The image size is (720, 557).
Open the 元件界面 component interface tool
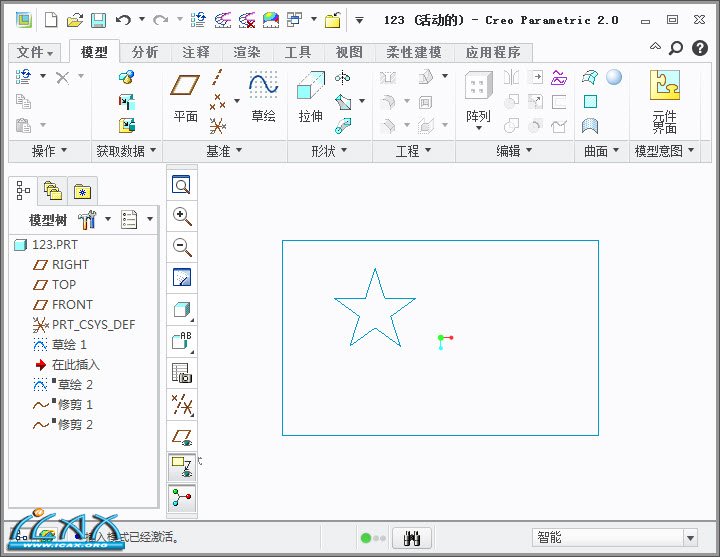(664, 100)
